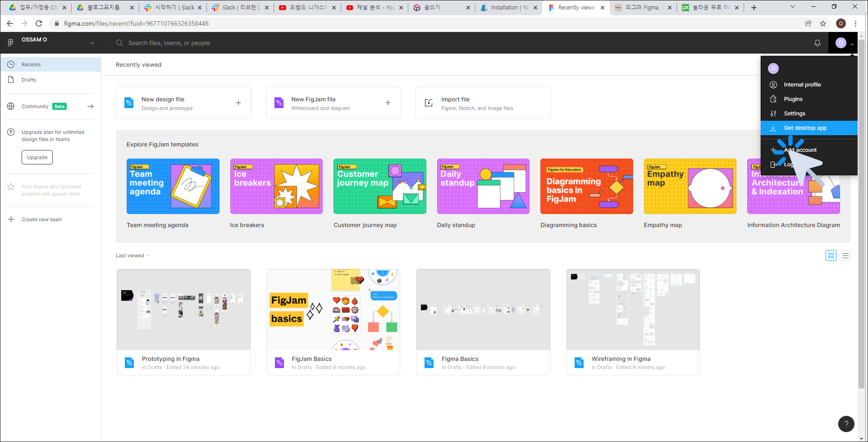Click the Internal profile icon in menu

773,85
